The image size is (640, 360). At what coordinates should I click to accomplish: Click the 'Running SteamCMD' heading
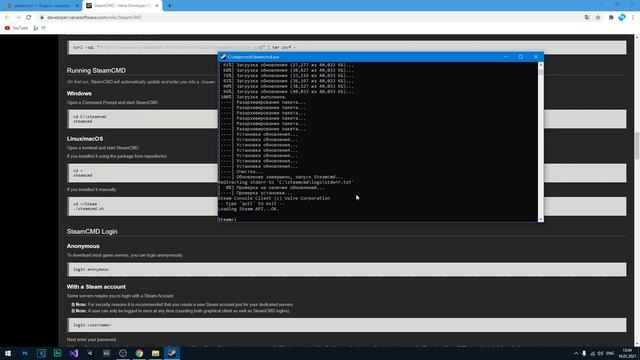(96, 71)
